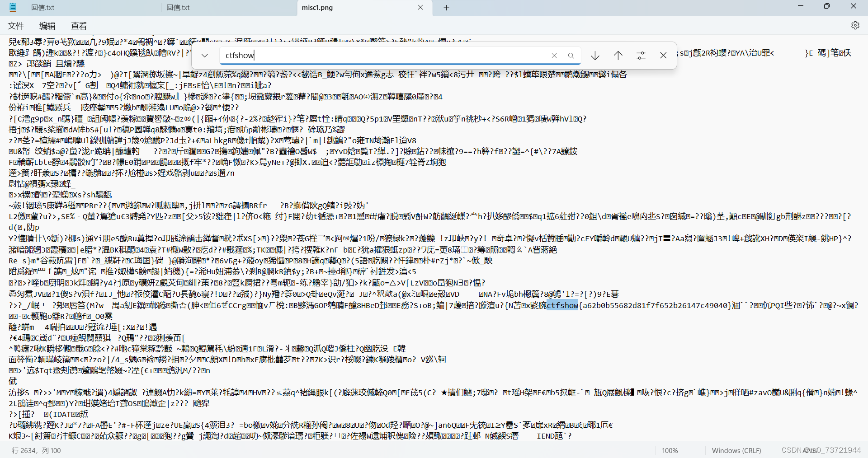The image size is (868, 458).
Task: Select the misc1.png tab
Action: (316, 7)
